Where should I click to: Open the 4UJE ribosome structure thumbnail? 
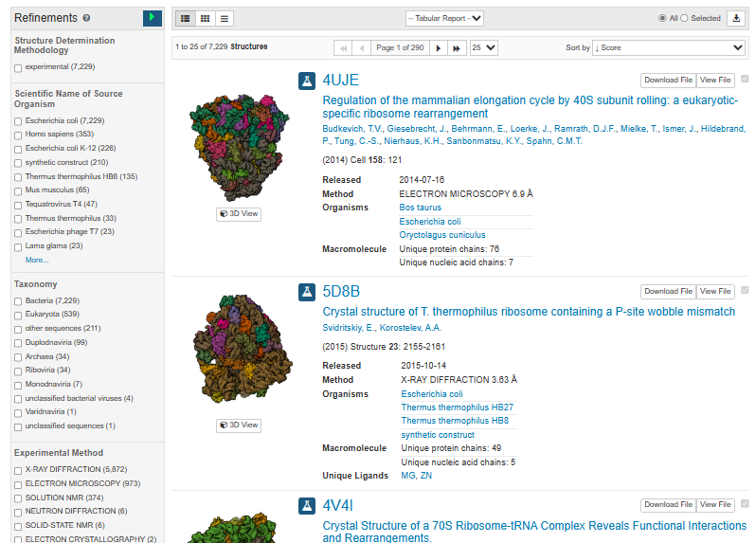tap(239, 147)
